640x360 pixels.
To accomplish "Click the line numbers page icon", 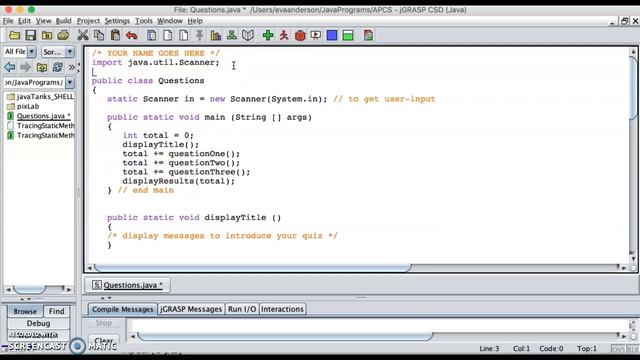I will pyautogui.click(x=184, y=36).
